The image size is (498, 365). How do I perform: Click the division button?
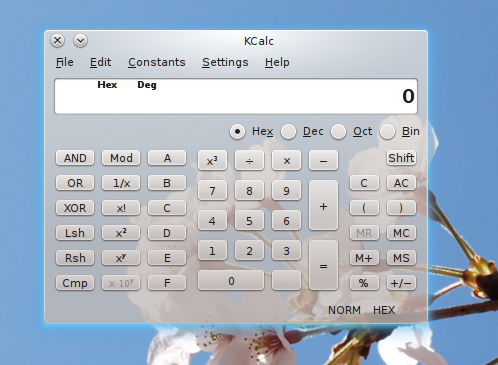[x=249, y=160]
